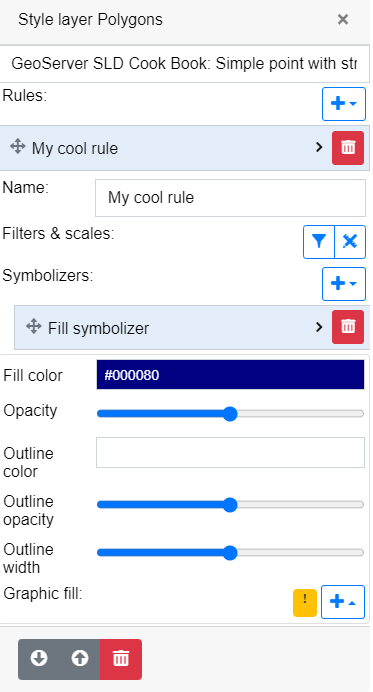This screenshot has width=373, height=692.
Task: Click the move handle on My cool rule
Action: (18, 147)
